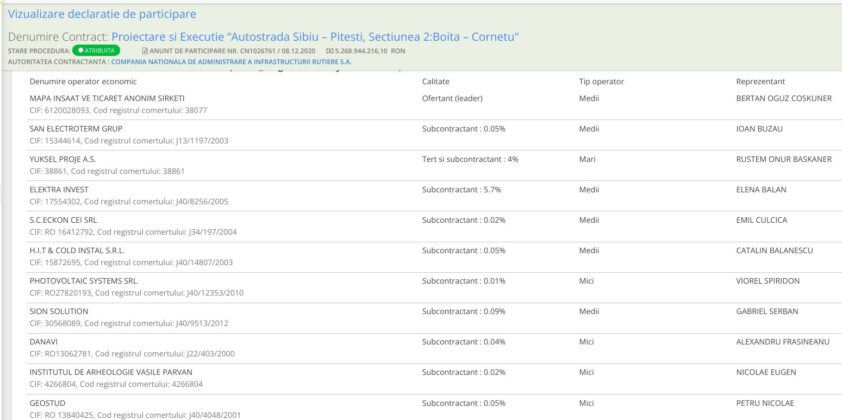Click the INSTITUTUL DE ARHEOLOGIE VASILE PARVAN entry

[x=109, y=372]
